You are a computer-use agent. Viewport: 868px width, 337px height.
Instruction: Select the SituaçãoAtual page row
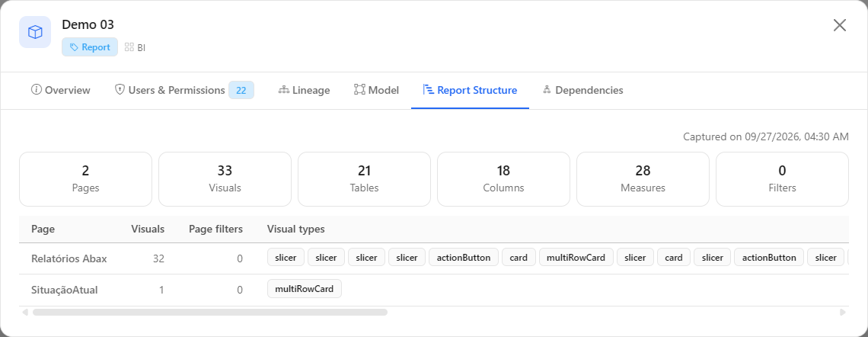pos(433,290)
